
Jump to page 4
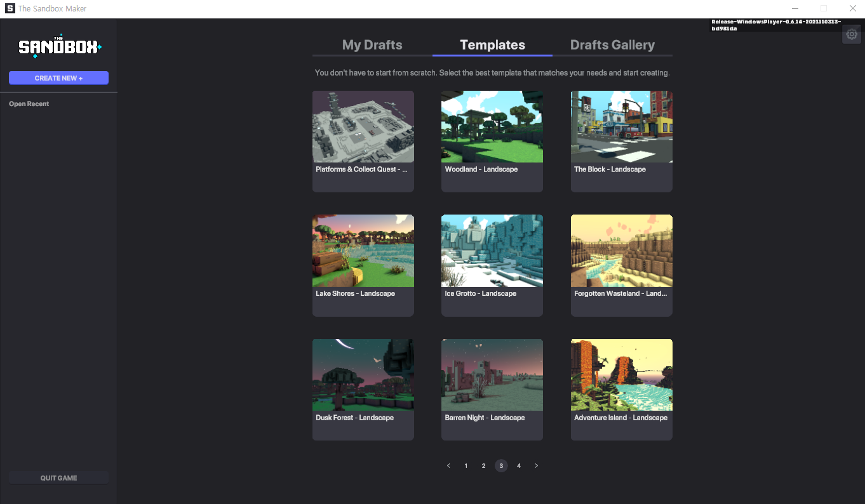[x=519, y=466]
